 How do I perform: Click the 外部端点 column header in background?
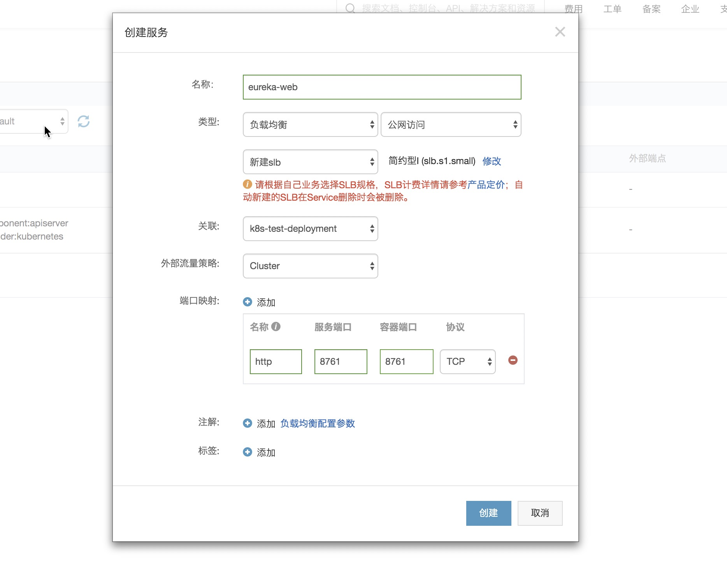pyautogui.click(x=648, y=158)
